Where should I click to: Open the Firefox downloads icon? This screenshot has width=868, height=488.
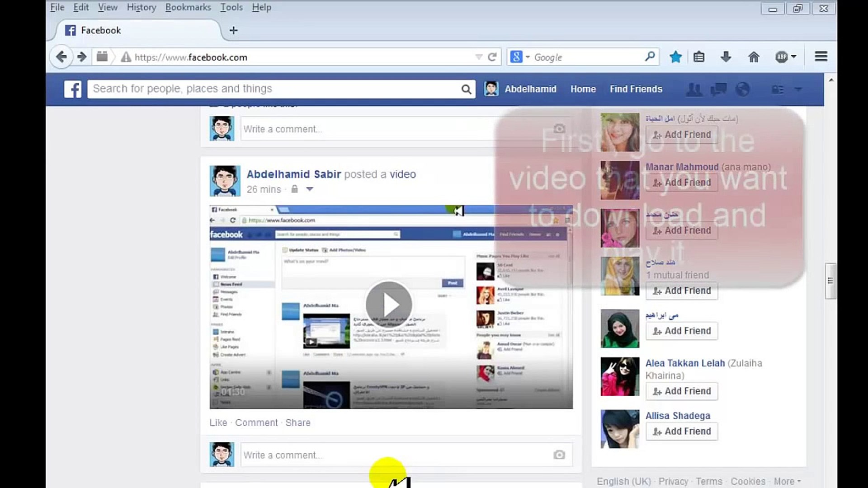point(726,57)
